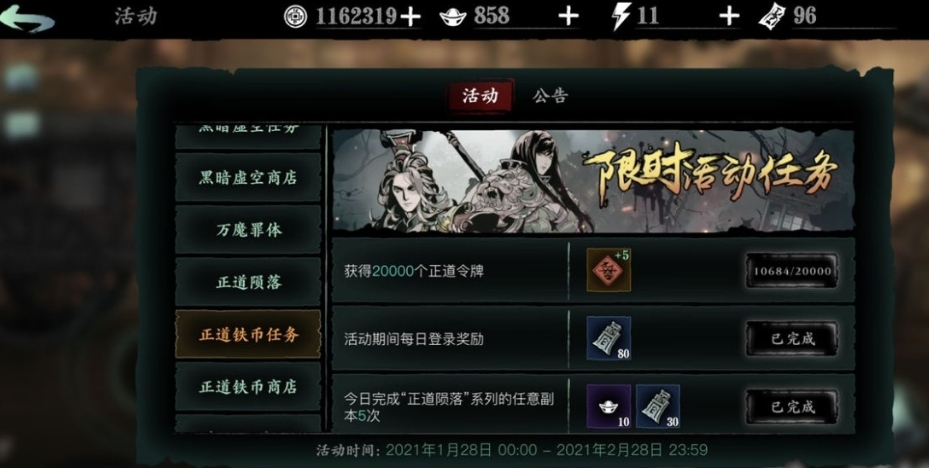Add ingots using plus next to 858
Viewport: 929px width, 468px height.
[568, 17]
